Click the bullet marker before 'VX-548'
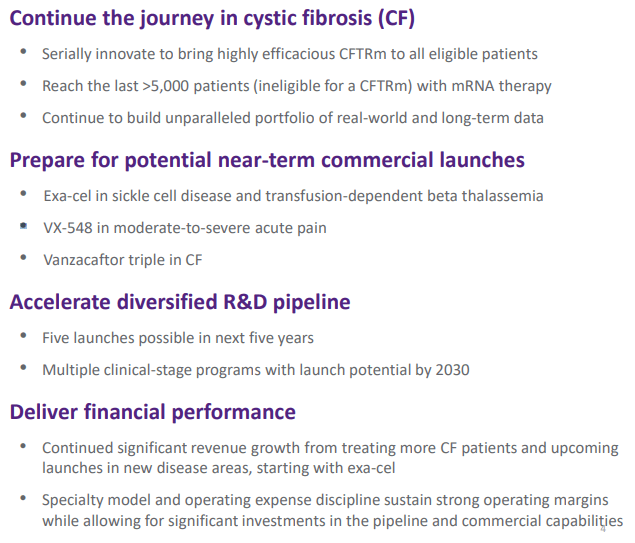This screenshot has height=543, width=635. 23,228
